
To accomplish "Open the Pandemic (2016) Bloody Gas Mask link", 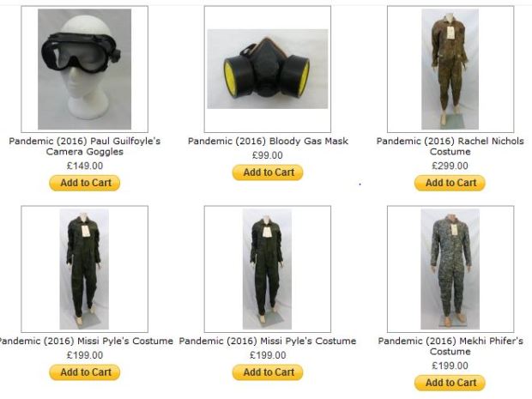I will coord(268,141).
